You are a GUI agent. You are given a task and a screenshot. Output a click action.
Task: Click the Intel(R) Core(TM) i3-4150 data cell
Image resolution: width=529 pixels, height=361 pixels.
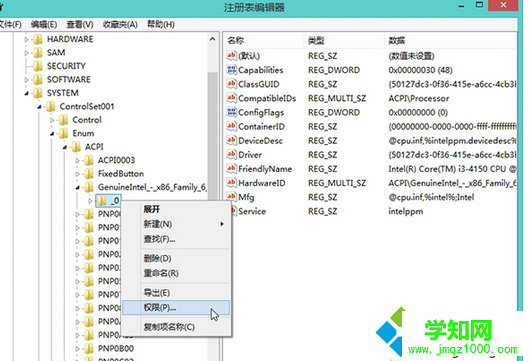click(452, 169)
